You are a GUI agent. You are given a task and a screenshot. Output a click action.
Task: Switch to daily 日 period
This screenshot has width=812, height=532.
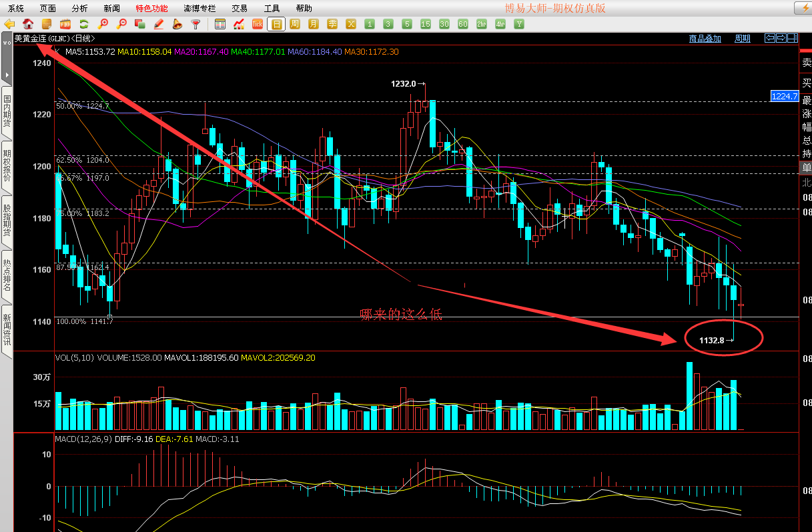click(x=276, y=24)
